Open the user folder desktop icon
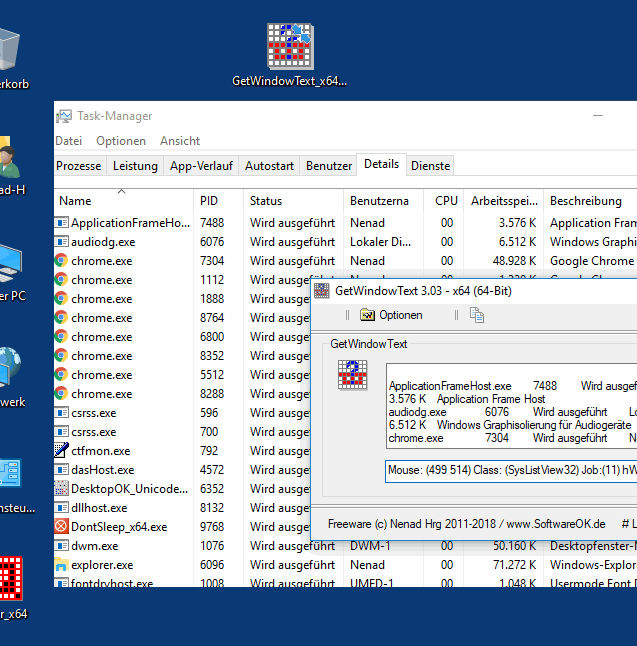The width and height of the screenshot is (637, 646). click(x=9, y=159)
